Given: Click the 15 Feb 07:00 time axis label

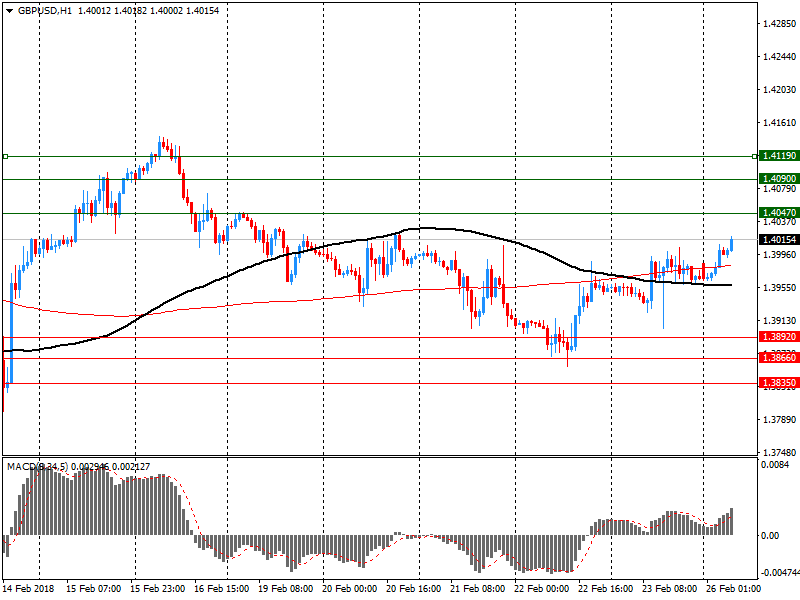Looking at the screenshot, I should click(93, 589).
